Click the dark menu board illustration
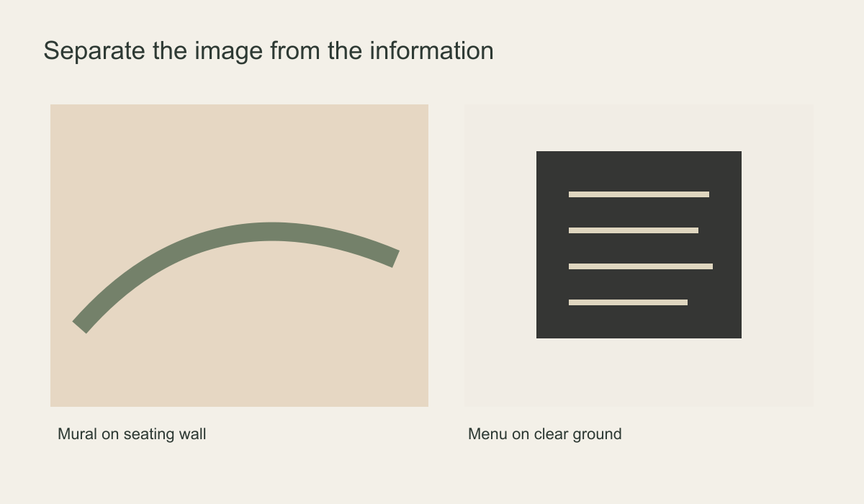Screen dimensions: 864x504 coord(639,245)
